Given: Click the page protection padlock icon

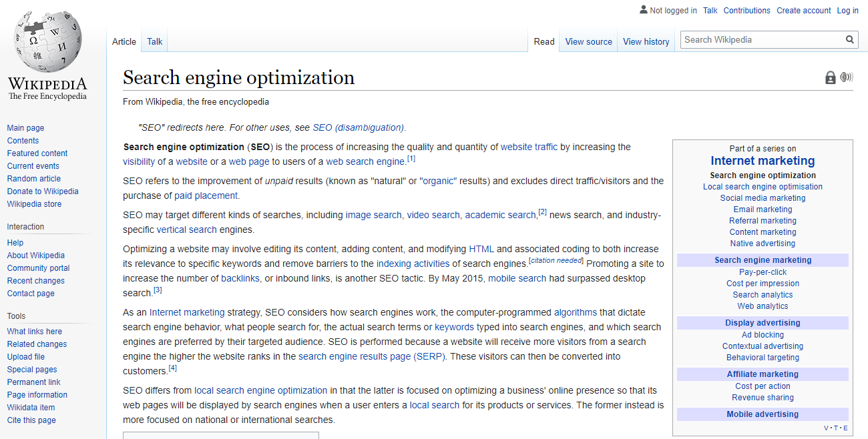Looking at the screenshot, I should [x=830, y=77].
